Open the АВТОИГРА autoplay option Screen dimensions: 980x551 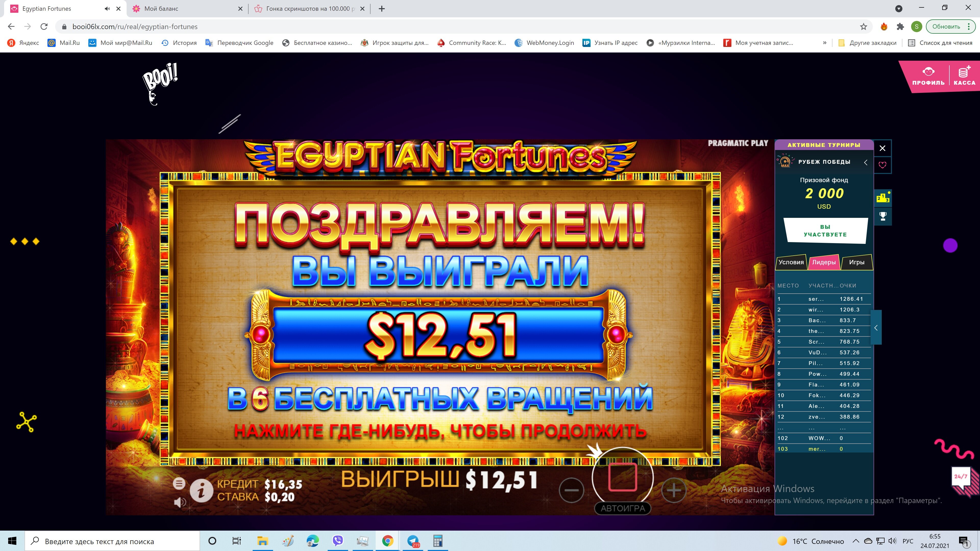coord(623,508)
